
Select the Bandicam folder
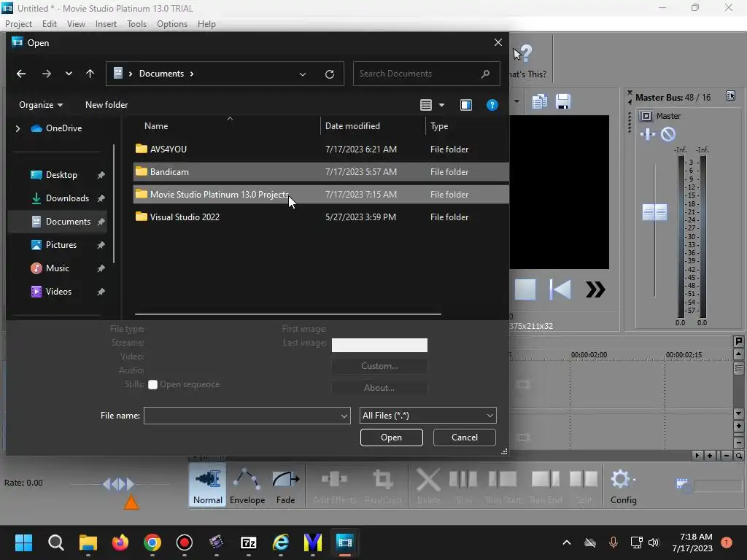pos(321,171)
